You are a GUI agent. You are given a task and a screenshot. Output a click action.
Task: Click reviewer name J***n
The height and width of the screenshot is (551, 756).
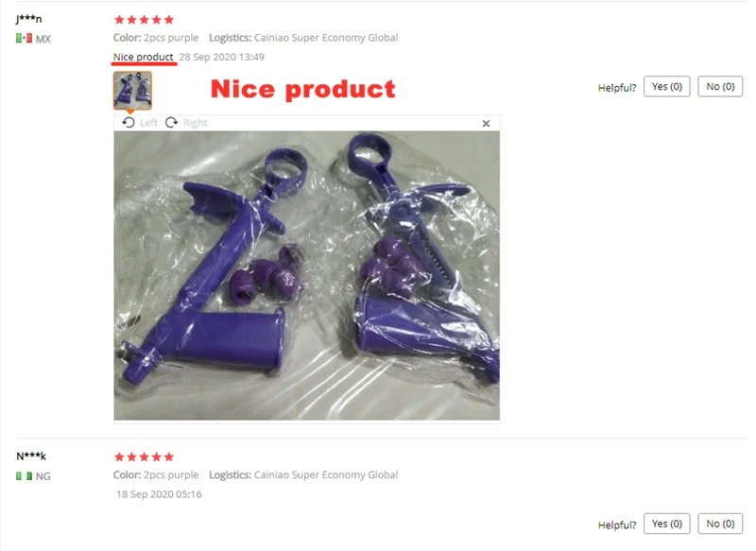click(29, 19)
